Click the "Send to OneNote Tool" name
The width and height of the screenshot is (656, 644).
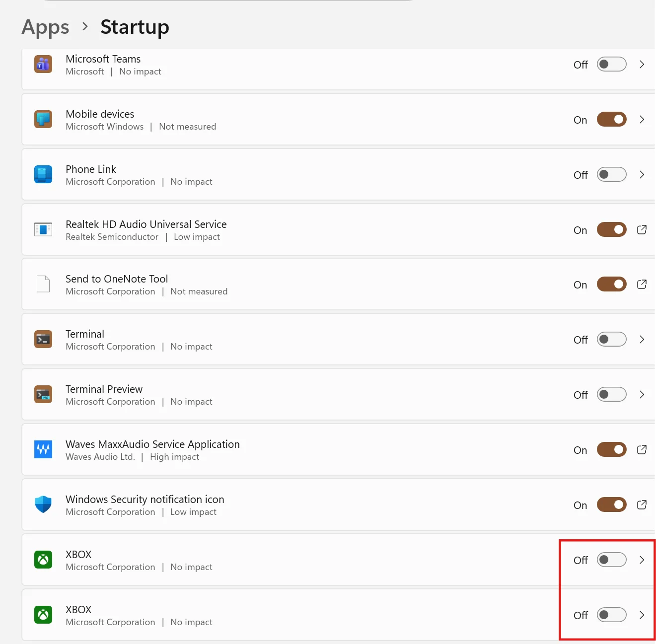117,279
